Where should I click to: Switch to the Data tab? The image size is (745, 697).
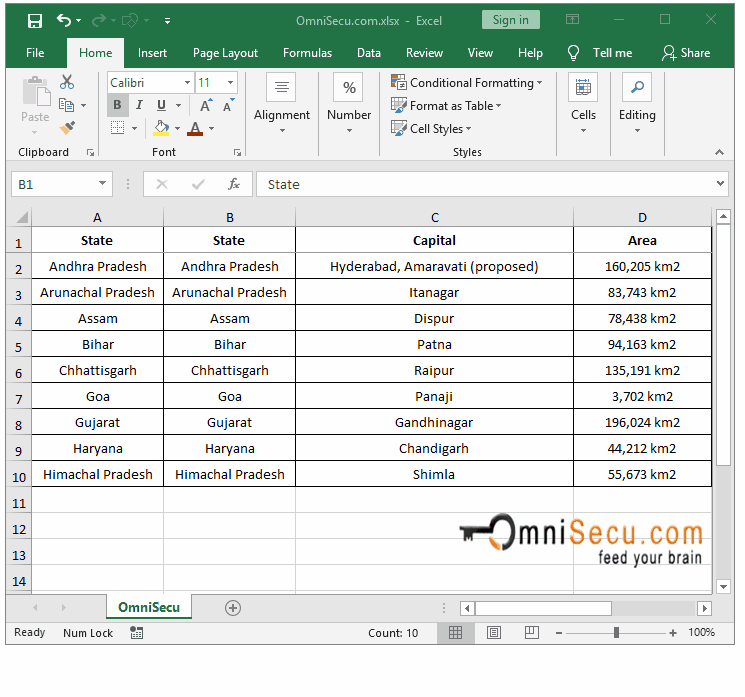point(369,53)
